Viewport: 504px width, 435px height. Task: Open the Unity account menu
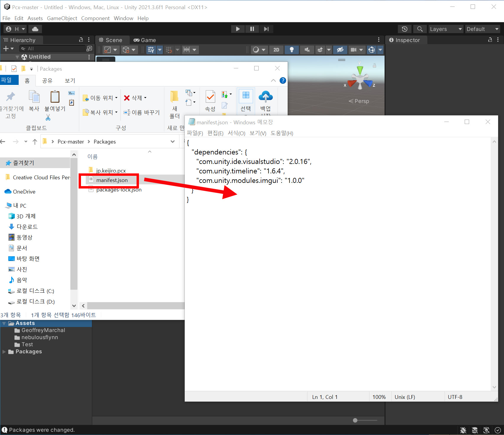16,29
